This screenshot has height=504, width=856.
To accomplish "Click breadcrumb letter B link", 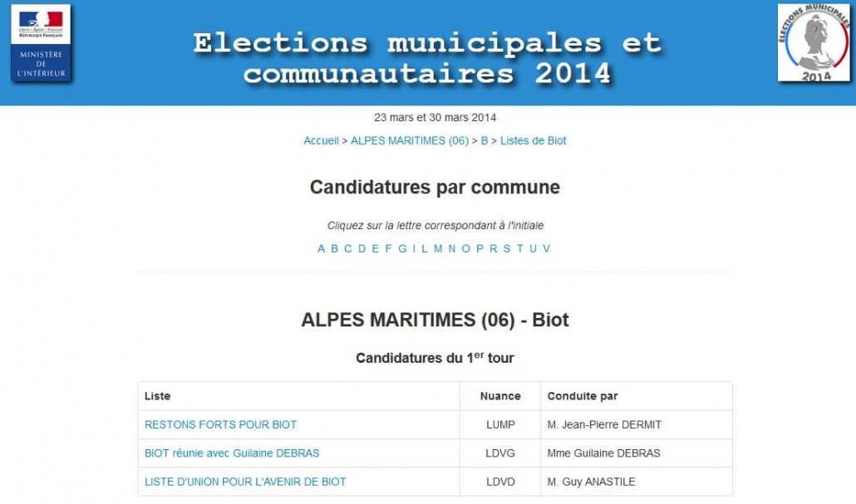I will [485, 140].
